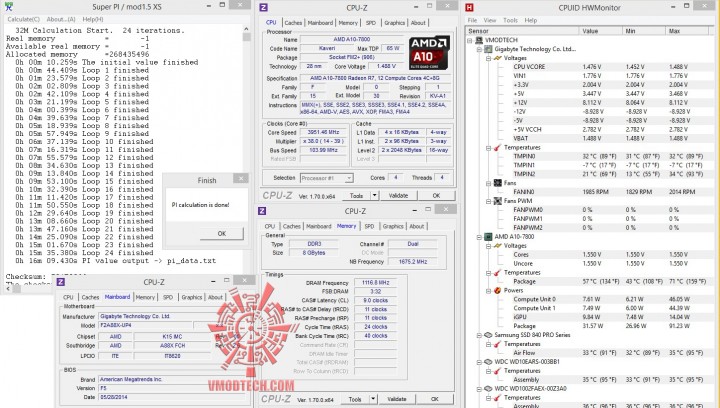Switch to SPD tab in Memory CPU-Z window
720x408 pixels.
[x=369, y=226]
